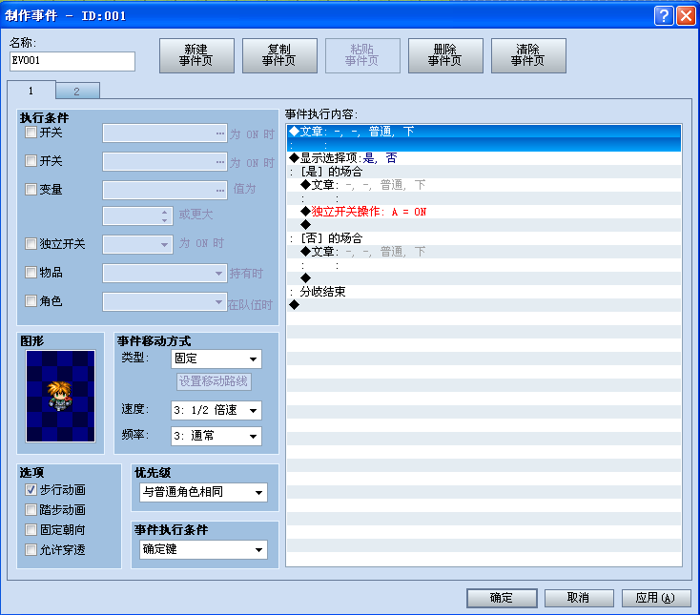Check the 固定朝向 option

click(31, 530)
